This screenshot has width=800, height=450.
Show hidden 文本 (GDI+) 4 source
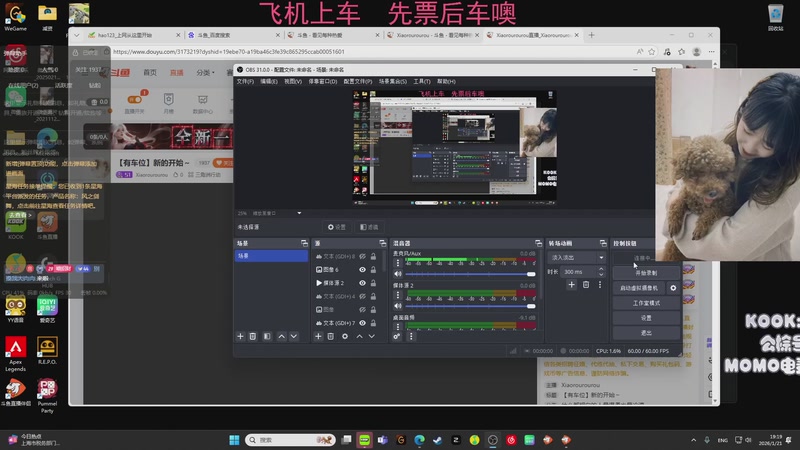coord(362,296)
